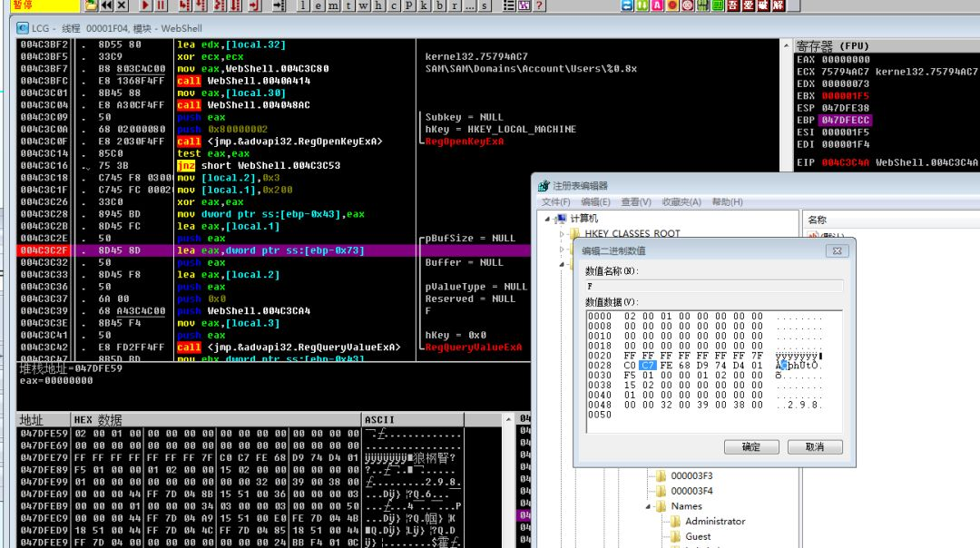Click the 数值名称 field containing F
The image size is (980, 548).
tap(713, 286)
